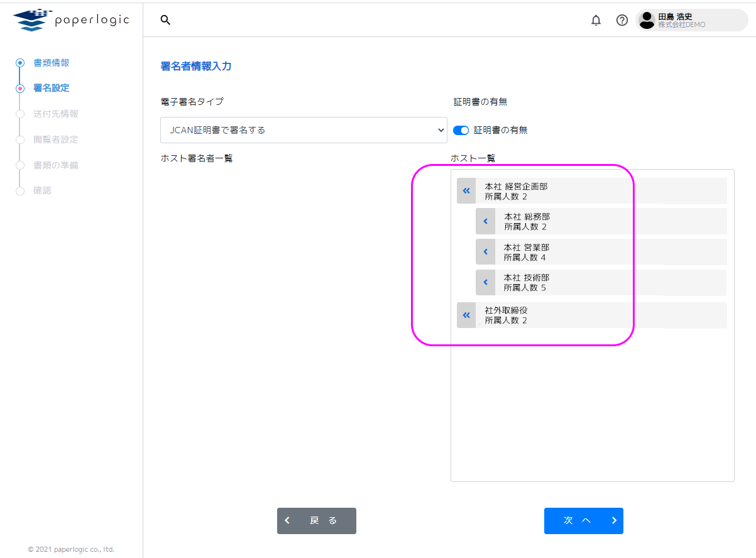Go to 書類情報 step in sidebar
The width and height of the screenshot is (756, 558).
coord(51,63)
